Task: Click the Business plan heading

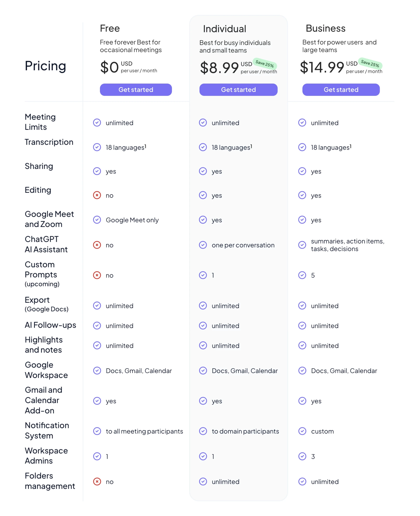Action: 325,28
